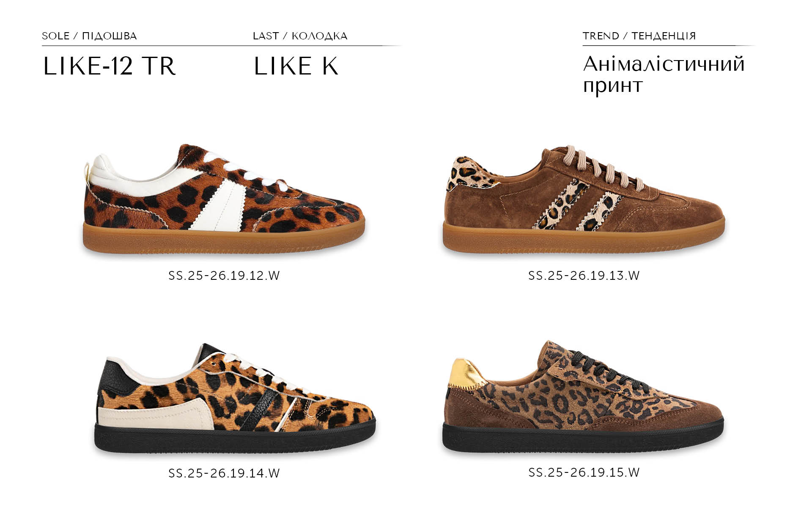Click the leopard sneaker with black sole and cream panel

[x=235, y=398]
